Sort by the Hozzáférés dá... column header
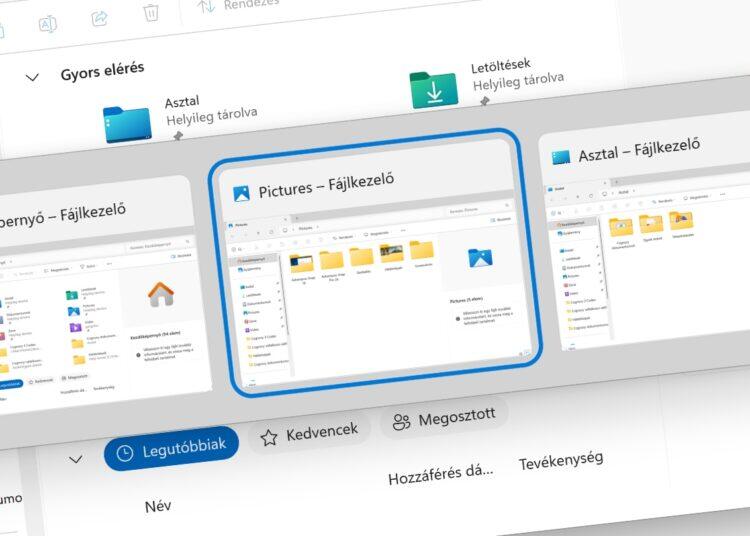Image resolution: width=750 pixels, height=536 pixels. pyautogui.click(x=441, y=475)
